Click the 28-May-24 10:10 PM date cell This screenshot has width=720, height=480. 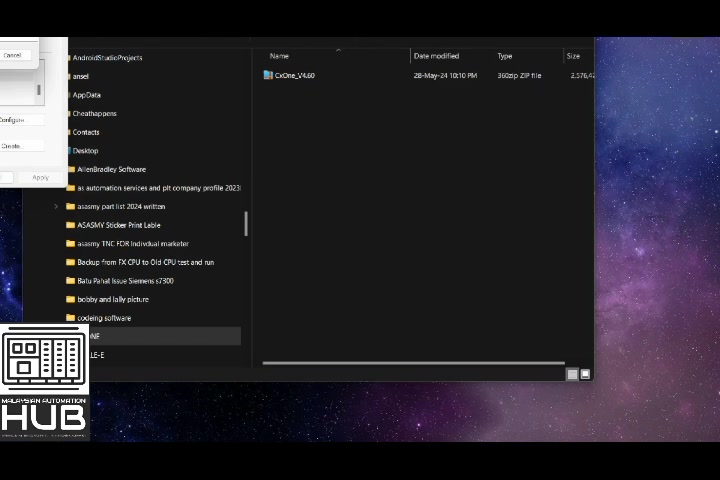click(x=445, y=75)
